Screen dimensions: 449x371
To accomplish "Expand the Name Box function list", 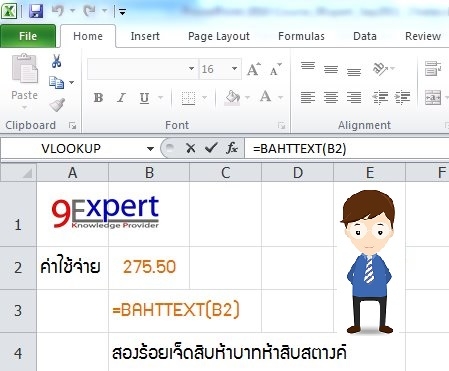I will coord(150,149).
